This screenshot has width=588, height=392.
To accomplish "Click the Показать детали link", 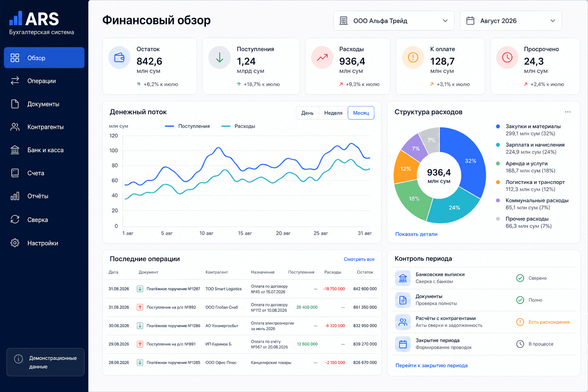I will [x=416, y=234].
